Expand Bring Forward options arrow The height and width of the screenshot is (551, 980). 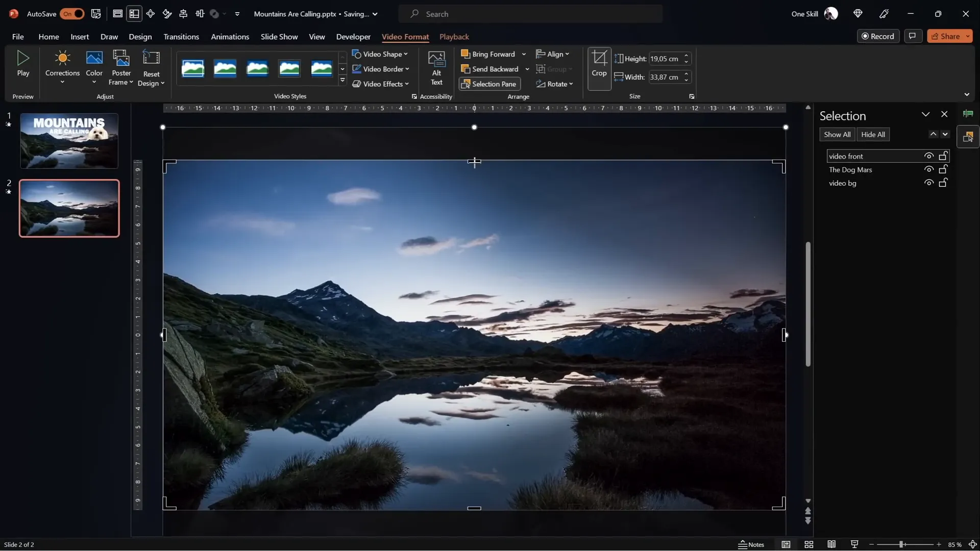524,54
